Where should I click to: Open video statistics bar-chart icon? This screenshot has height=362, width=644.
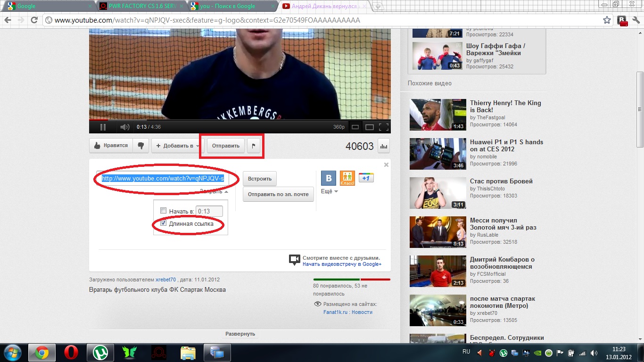pyautogui.click(x=383, y=146)
